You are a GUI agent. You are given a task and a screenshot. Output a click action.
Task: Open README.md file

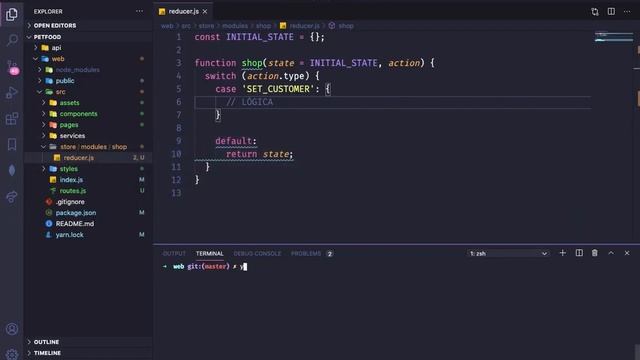tap(75, 224)
